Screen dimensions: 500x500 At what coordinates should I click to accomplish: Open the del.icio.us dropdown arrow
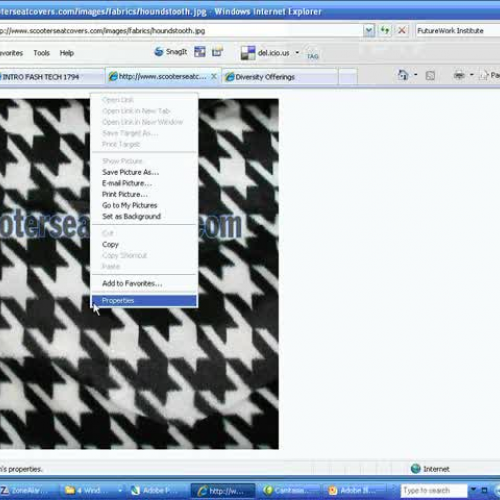(297, 52)
